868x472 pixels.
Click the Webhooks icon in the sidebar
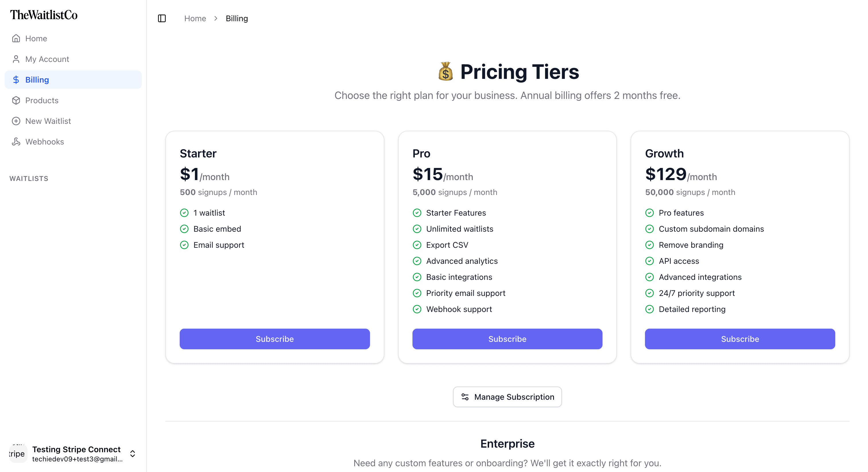(17, 142)
